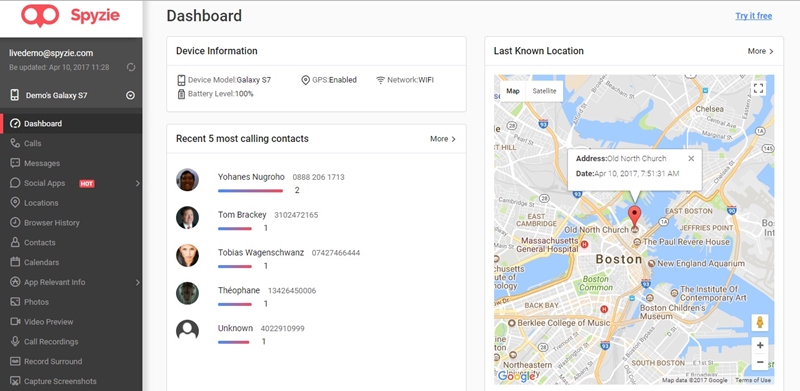Click the Try it free link

(x=753, y=16)
